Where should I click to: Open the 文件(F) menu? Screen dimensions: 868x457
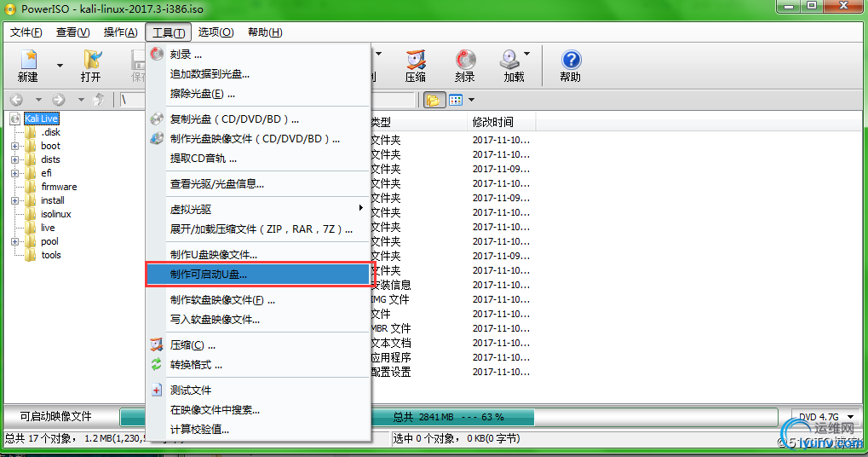pyautogui.click(x=26, y=32)
